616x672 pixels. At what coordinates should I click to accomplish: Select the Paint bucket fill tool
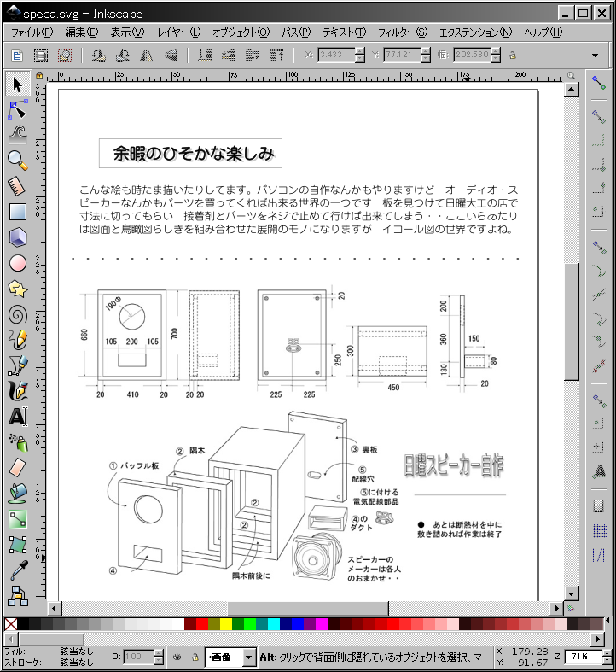pos(18,494)
